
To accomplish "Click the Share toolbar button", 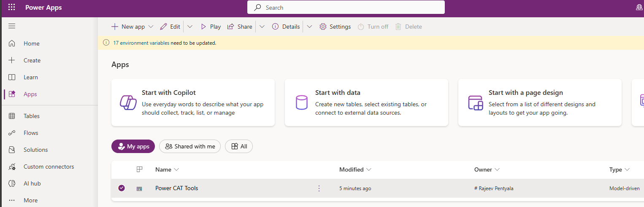I will click(x=240, y=27).
